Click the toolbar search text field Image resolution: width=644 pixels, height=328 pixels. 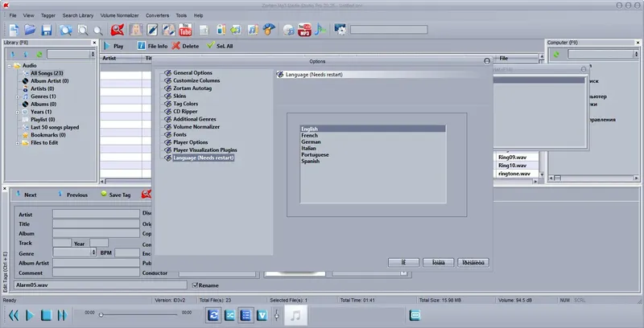389,30
